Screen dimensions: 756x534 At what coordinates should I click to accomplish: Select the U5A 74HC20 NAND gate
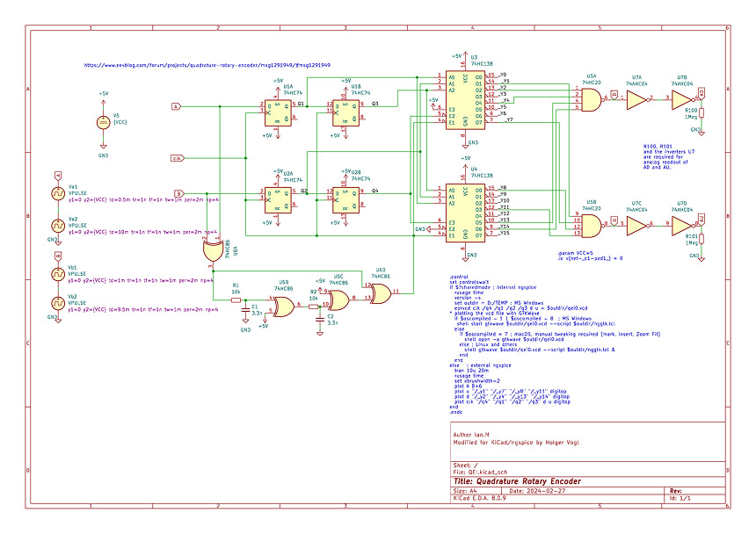(592, 98)
